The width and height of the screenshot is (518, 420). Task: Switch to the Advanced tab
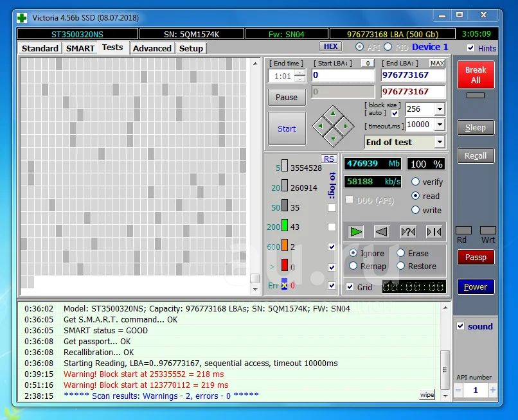(x=152, y=48)
